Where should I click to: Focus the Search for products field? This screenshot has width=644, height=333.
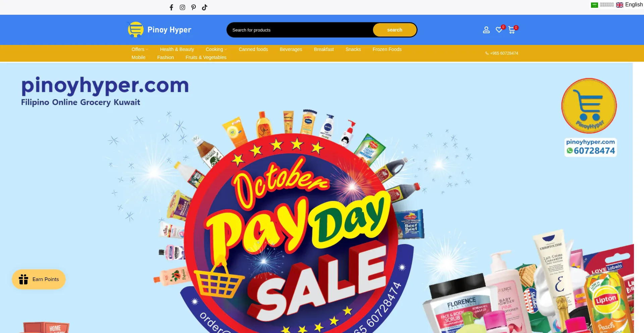click(300, 30)
